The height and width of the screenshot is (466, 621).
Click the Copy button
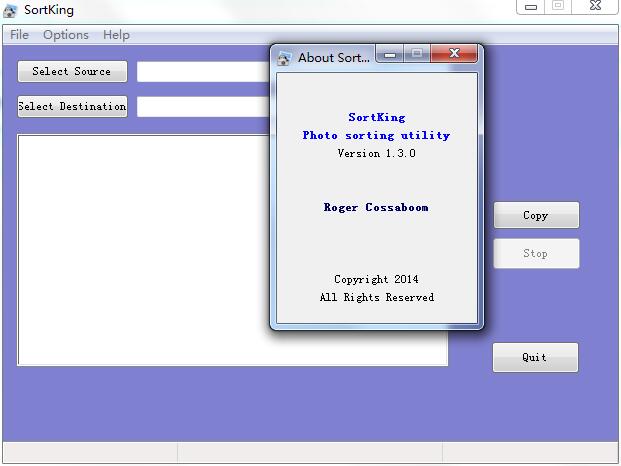(x=536, y=215)
